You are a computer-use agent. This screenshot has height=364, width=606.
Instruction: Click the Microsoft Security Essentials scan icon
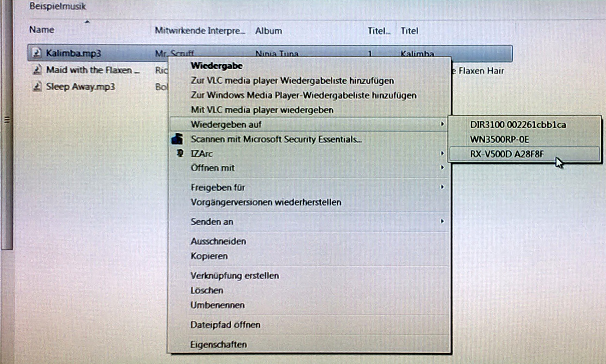177,139
